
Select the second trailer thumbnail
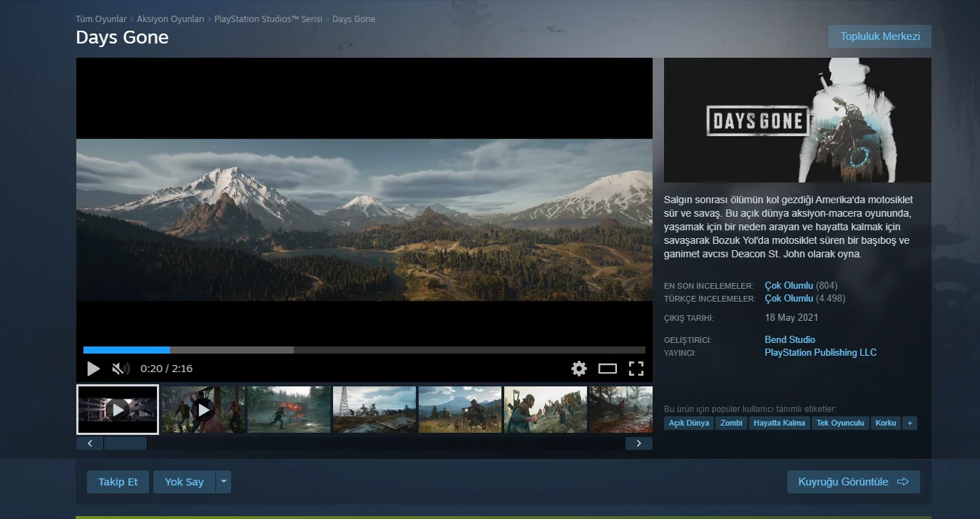(x=203, y=410)
